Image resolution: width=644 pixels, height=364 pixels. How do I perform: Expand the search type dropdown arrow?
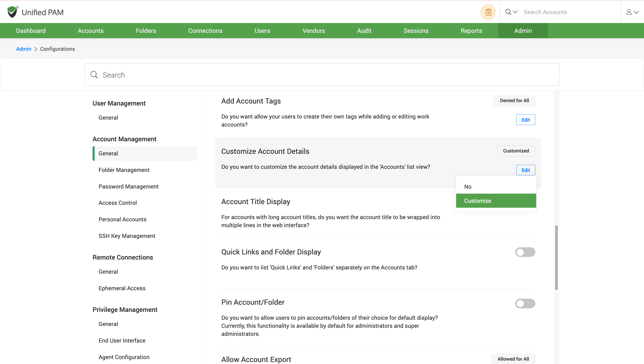515,12
